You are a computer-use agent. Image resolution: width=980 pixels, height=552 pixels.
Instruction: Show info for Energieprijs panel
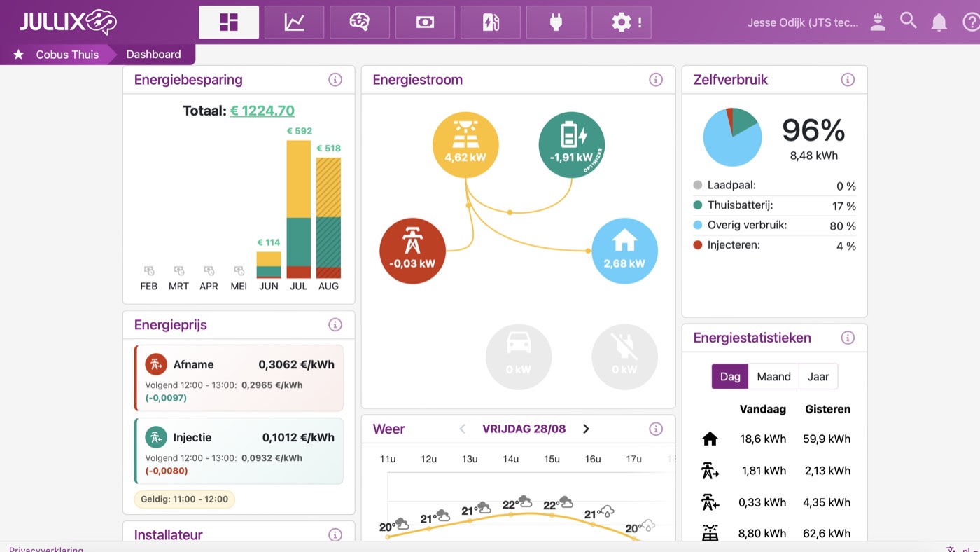tap(335, 325)
